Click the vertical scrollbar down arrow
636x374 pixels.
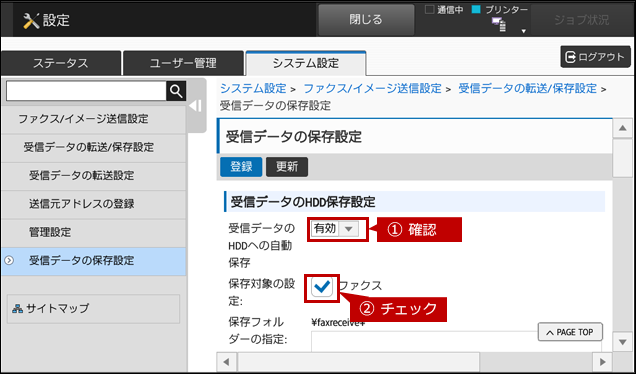pyautogui.click(x=623, y=342)
